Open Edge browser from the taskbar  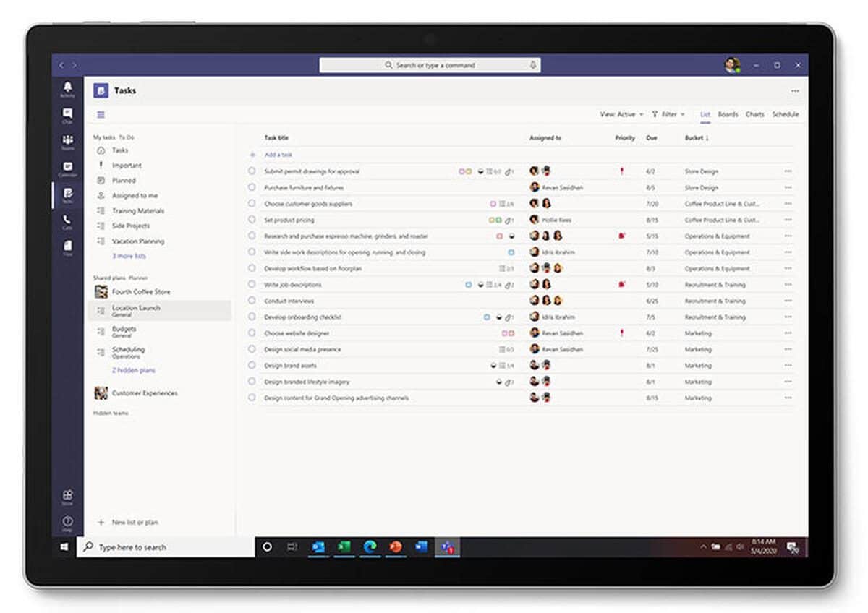370,547
